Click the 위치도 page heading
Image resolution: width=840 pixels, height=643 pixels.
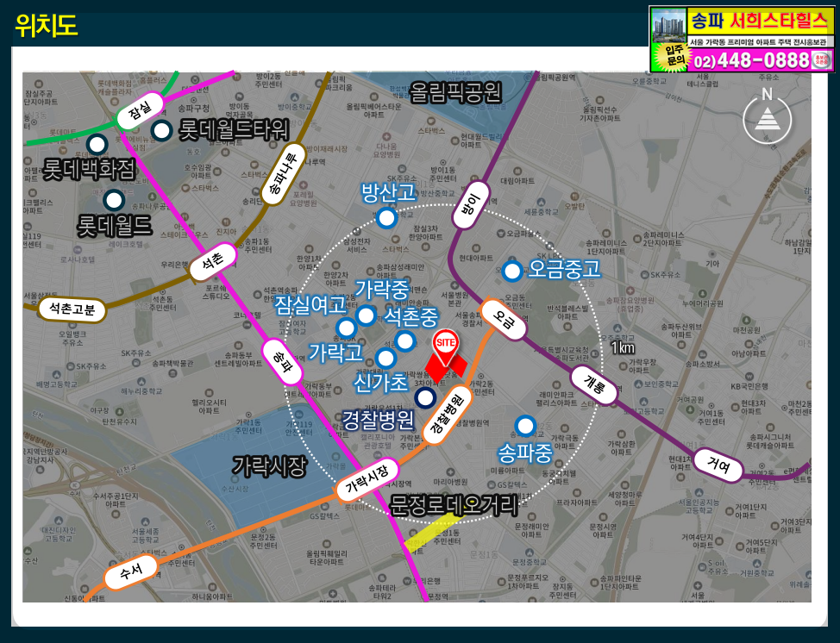[x=46, y=26]
